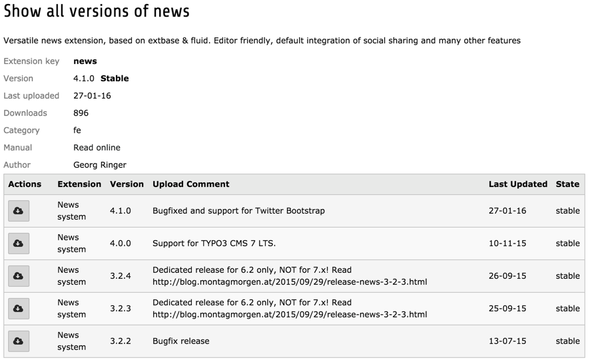Click the author name Georg Ringer
The width and height of the screenshot is (590, 364).
[99, 165]
